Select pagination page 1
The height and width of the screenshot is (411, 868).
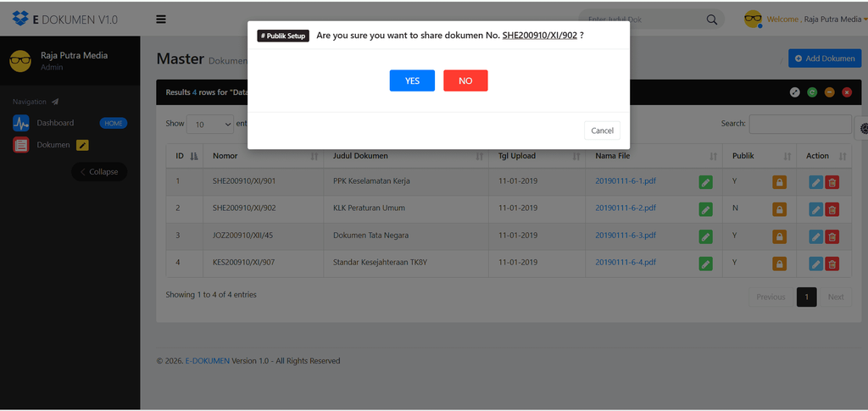click(x=807, y=297)
